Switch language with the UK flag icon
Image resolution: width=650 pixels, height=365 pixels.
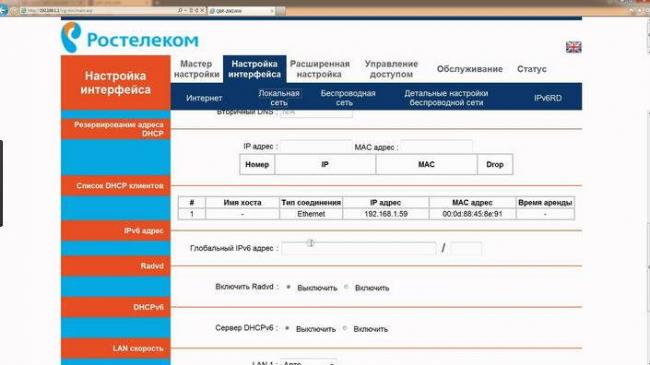pos(574,47)
